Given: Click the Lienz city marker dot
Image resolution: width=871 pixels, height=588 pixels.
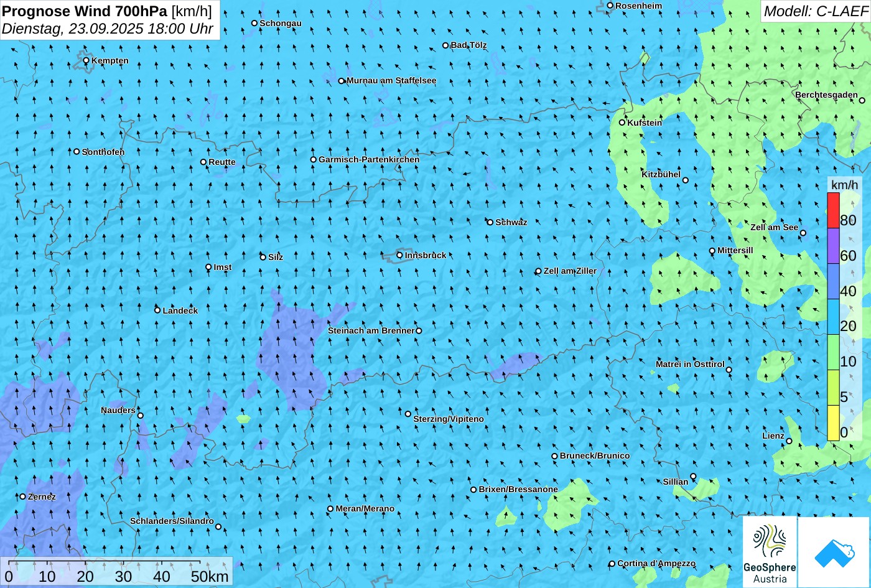Looking at the screenshot, I should point(789,441).
